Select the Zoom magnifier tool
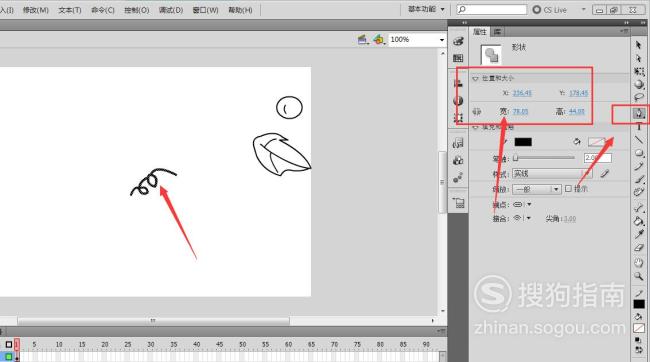This screenshot has width=650, height=362. tap(639, 276)
